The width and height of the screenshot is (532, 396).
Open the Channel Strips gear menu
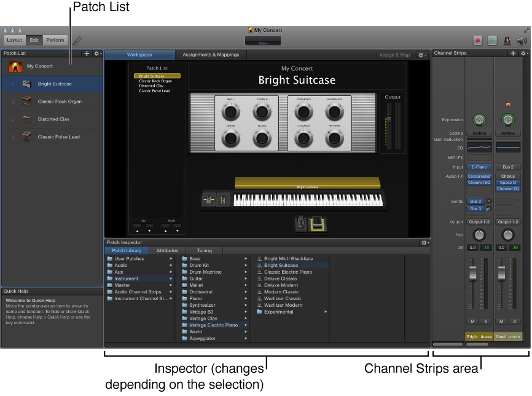523,53
